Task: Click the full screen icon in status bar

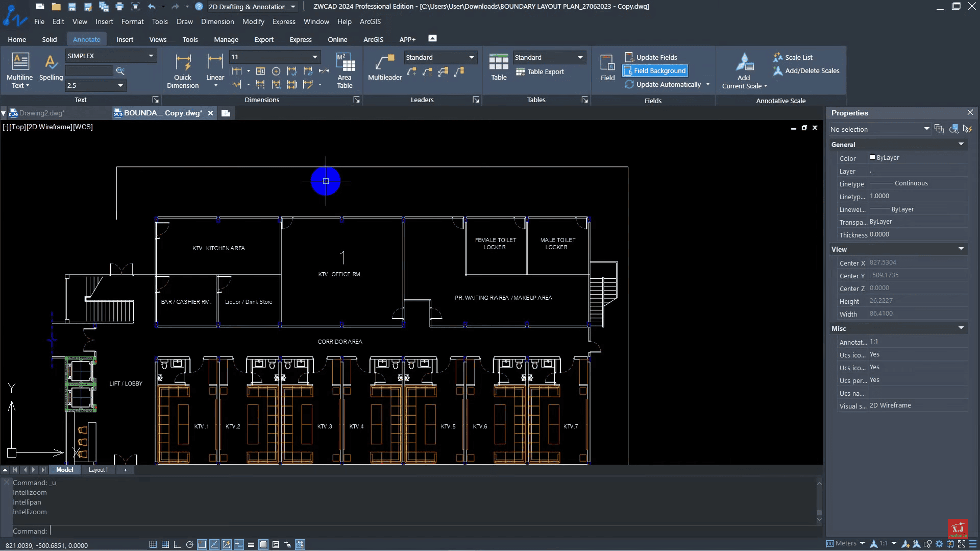Action: tap(962, 544)
